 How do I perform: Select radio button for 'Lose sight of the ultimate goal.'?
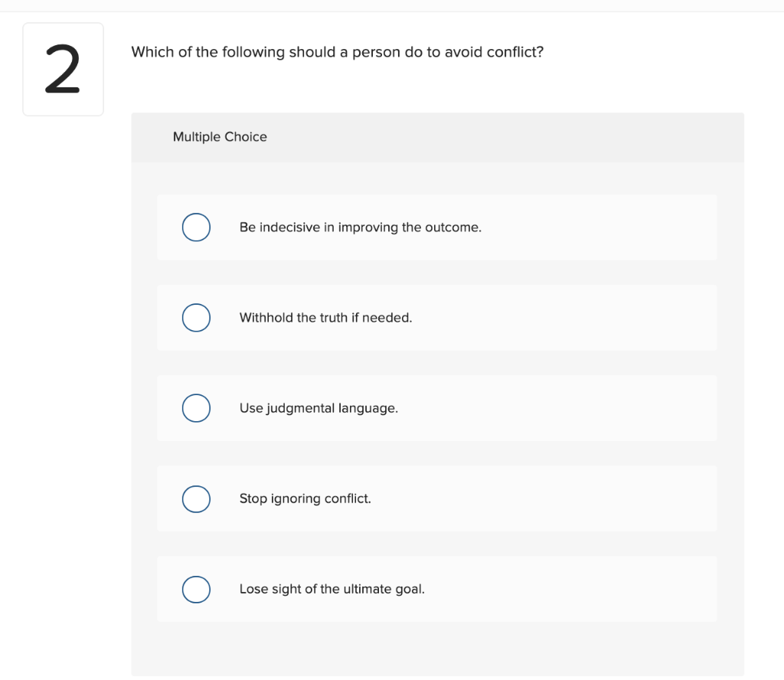pos(196,590)
